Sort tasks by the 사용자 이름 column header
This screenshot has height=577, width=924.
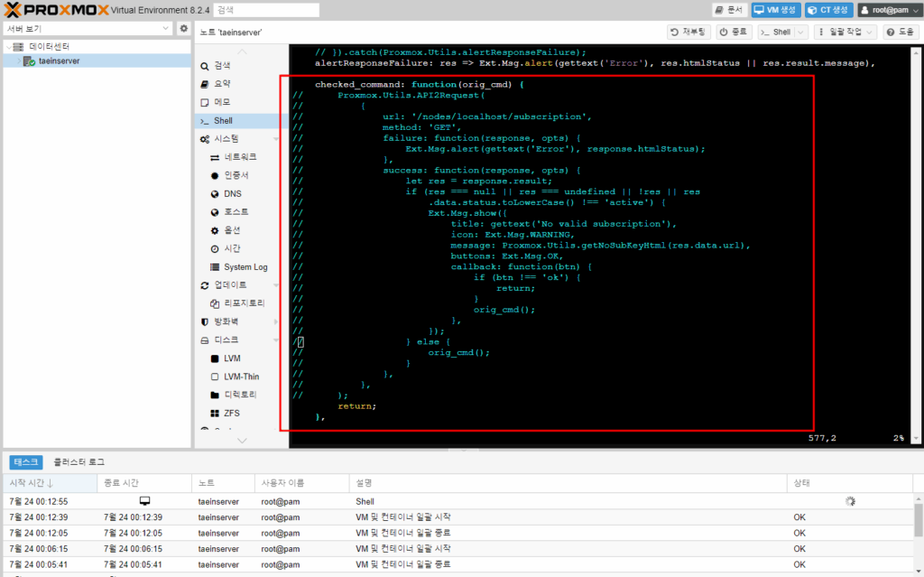pos(301,482)
